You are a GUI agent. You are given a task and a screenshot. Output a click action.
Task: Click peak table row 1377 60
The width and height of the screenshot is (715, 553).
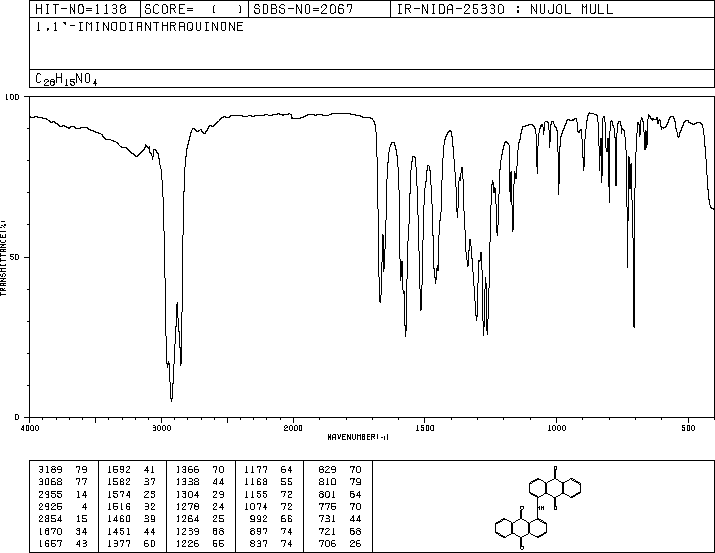pyautogui.click(x=131, y=544)
